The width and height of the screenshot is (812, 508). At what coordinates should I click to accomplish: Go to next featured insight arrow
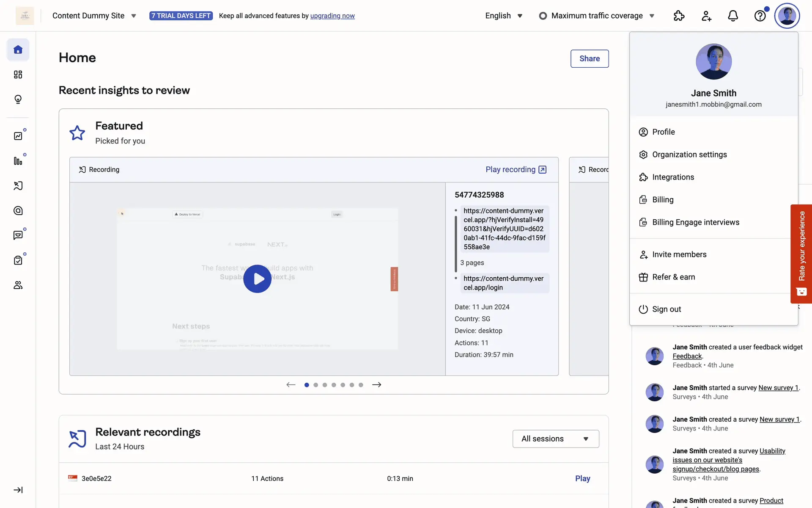pos(377,385)
